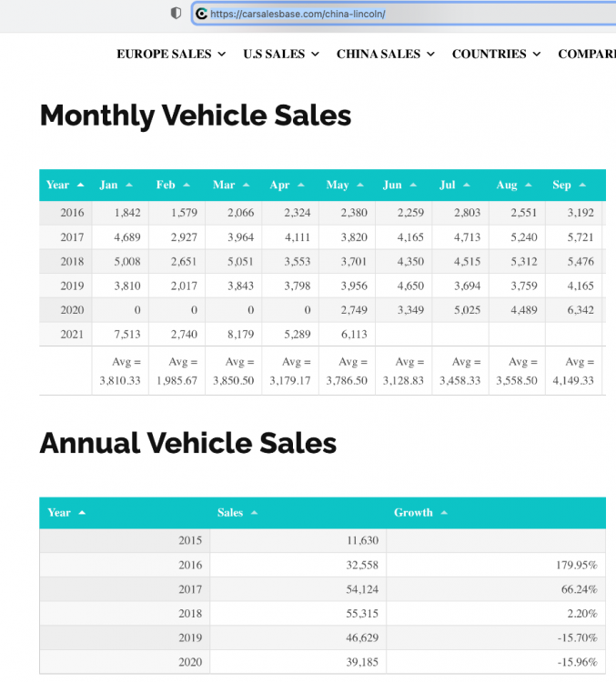The image size is (616, 682).
Task: Click the Jul column header
Action: [x=447, y=185]
